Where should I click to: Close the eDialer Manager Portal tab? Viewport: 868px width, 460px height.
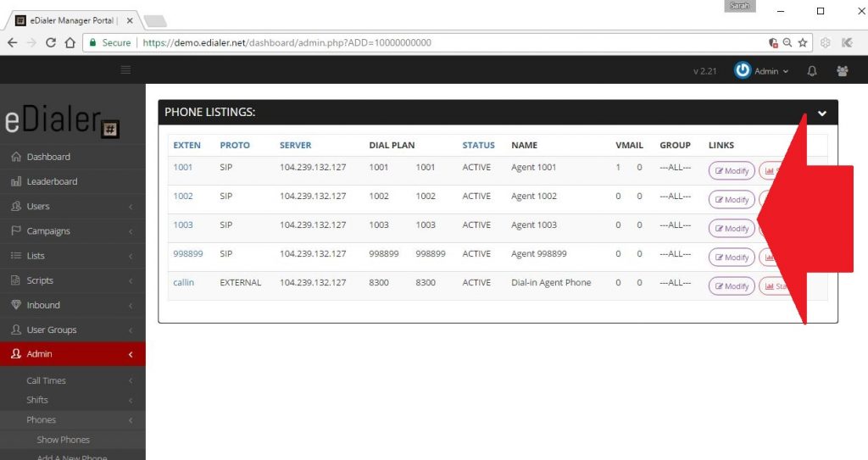[x=130, y=20]
